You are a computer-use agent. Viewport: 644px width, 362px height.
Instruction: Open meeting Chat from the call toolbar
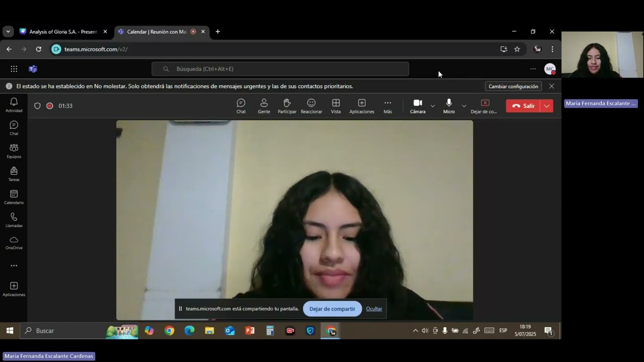241,106
